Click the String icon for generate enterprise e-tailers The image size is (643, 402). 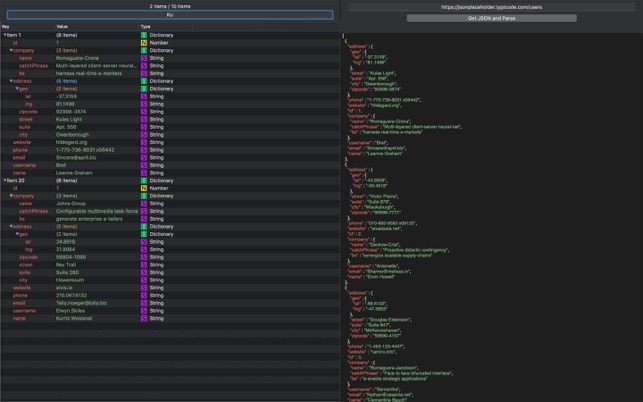(x=144, y=219)
